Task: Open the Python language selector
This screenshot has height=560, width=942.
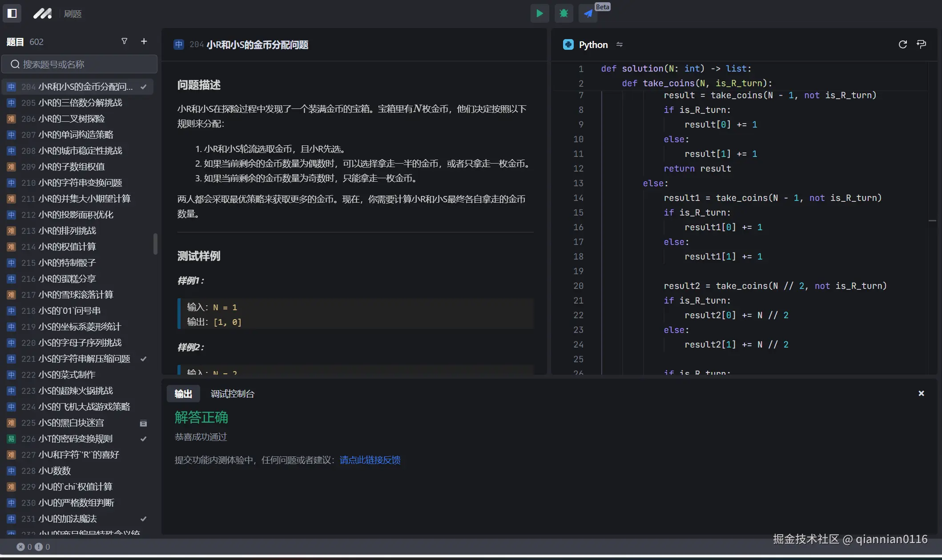Action: coord(593,44)
